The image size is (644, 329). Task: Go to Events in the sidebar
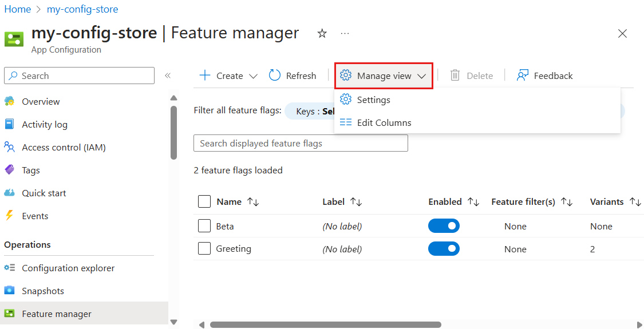pyautogui.click(x=35, y=216)
